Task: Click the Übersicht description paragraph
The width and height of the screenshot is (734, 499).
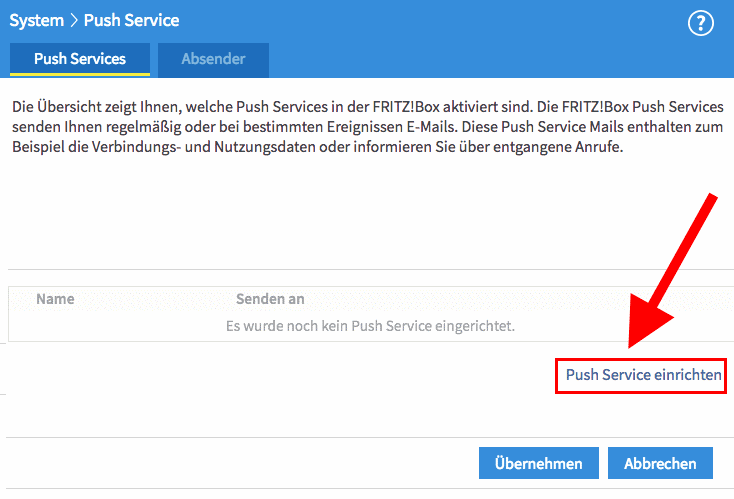Action: coord(367,127)
